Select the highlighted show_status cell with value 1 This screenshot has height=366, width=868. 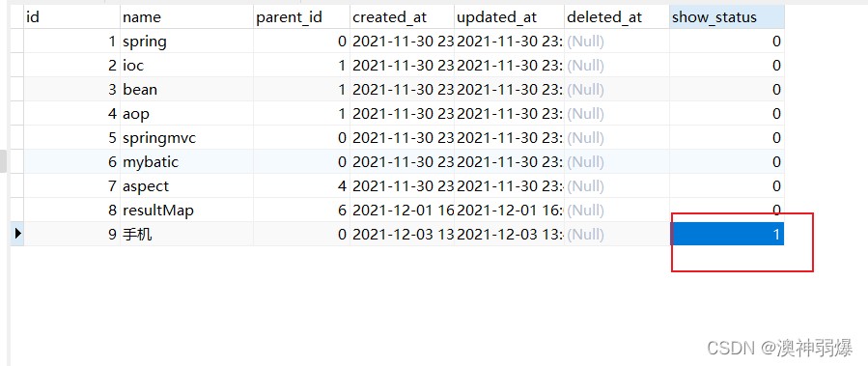[726, 235]
